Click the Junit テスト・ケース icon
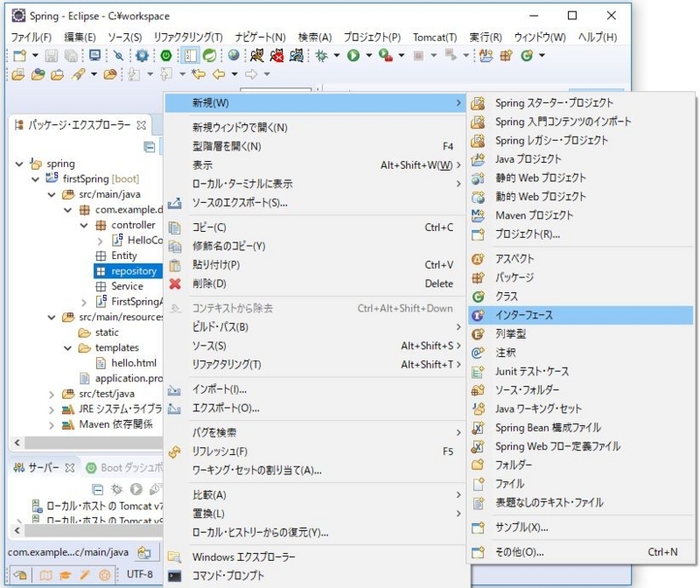This screenshot has height=588, width=700. tap(478, 371)
